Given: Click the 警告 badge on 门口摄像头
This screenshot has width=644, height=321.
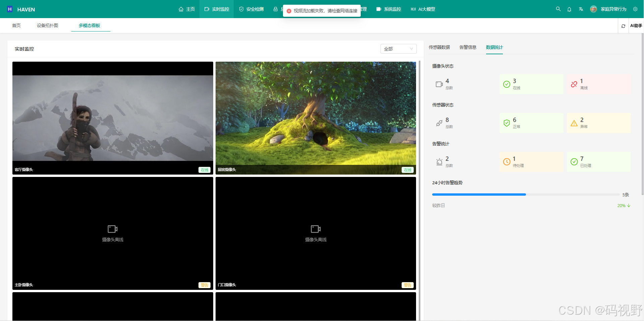Looking at the screenshot, I should [x=408, y=285].
